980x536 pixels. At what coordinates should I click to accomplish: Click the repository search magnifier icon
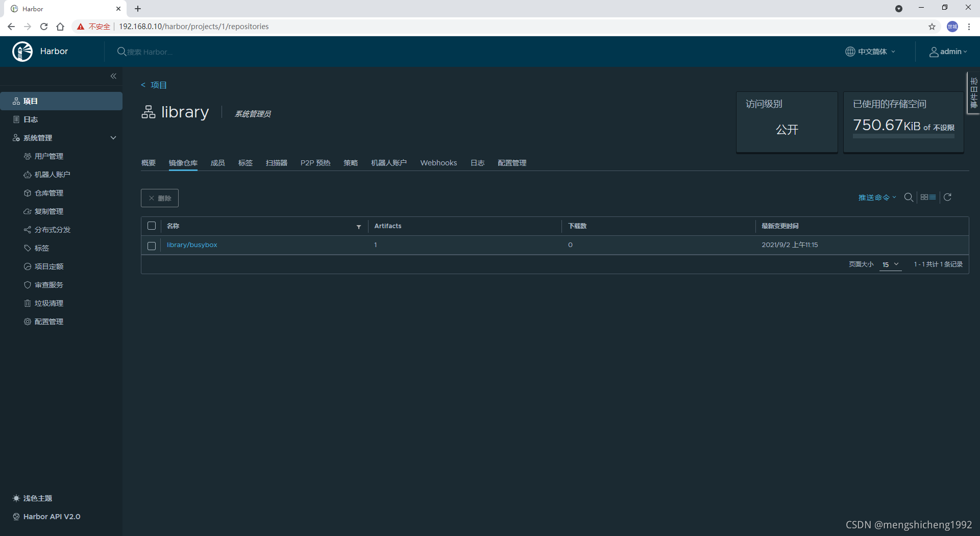click(x=909, y=198)
